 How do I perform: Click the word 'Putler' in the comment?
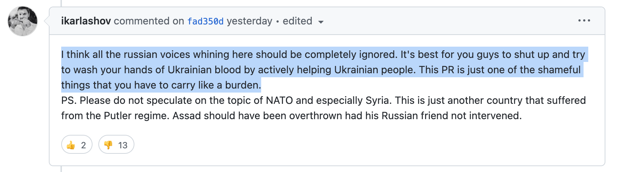(118, 116)
